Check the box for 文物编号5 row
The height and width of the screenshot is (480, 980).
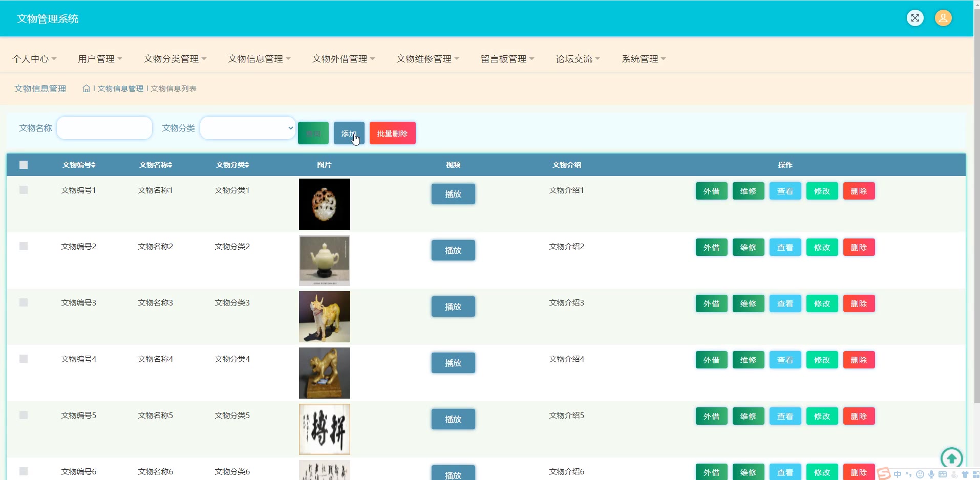click(24, 415)
